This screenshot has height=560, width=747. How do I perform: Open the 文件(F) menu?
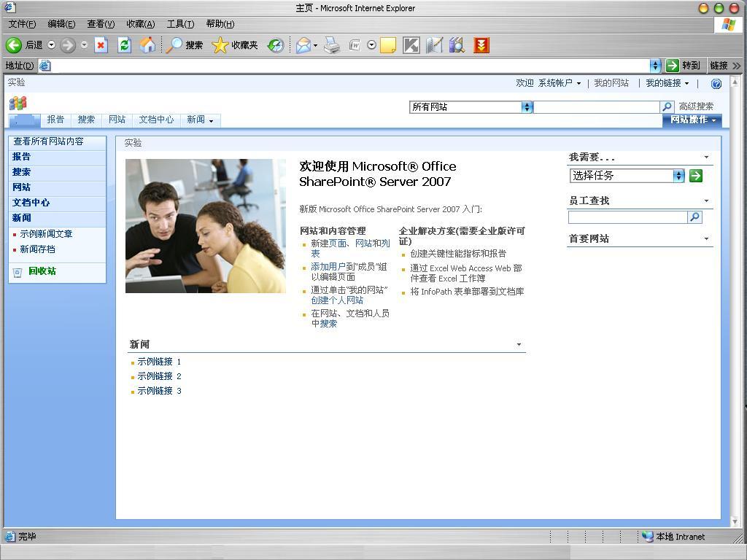tap(22, 24)
